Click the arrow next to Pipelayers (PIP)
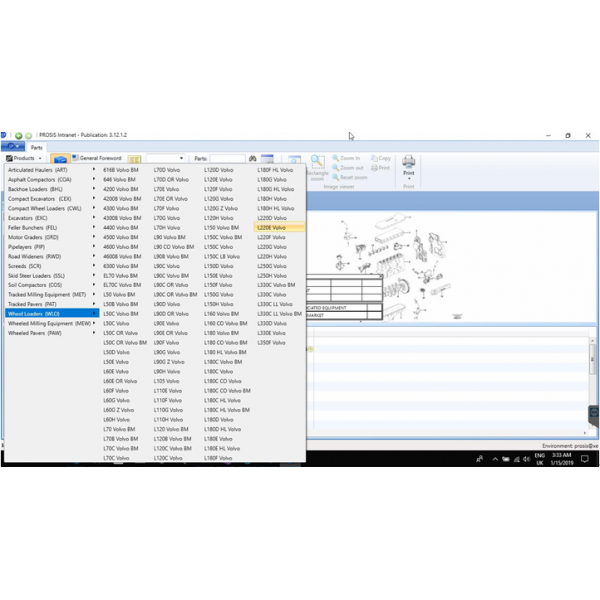 pos(94,246)
